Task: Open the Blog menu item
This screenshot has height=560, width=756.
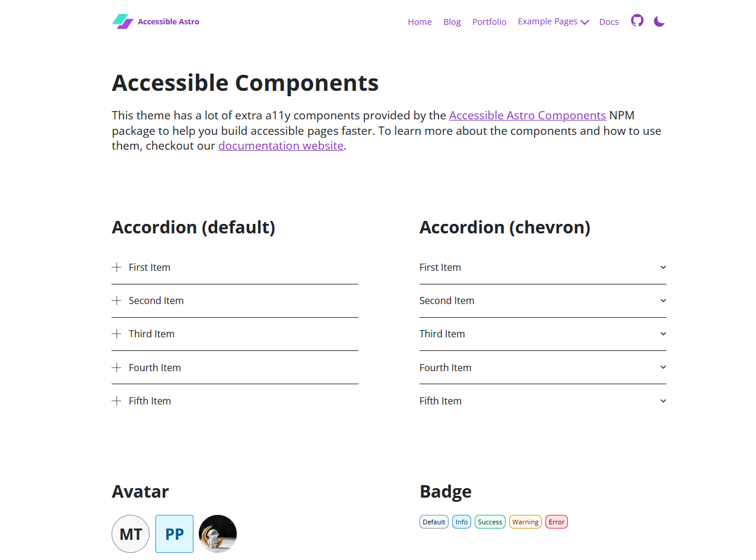Action: [x=452, y=21]
